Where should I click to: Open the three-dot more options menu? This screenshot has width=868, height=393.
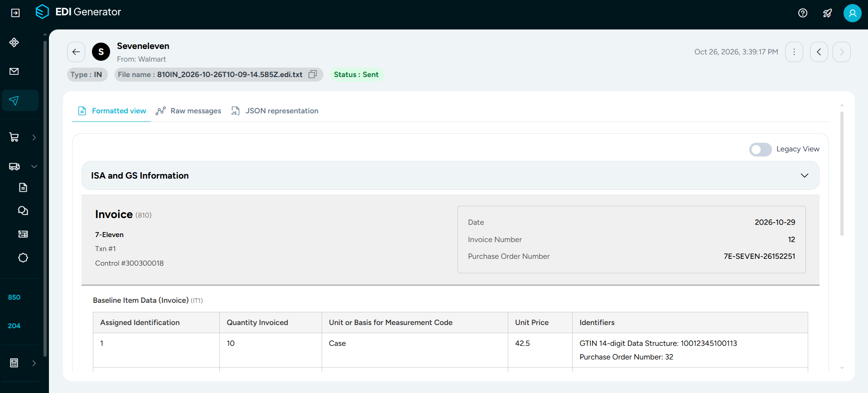[x=794, y=52]
